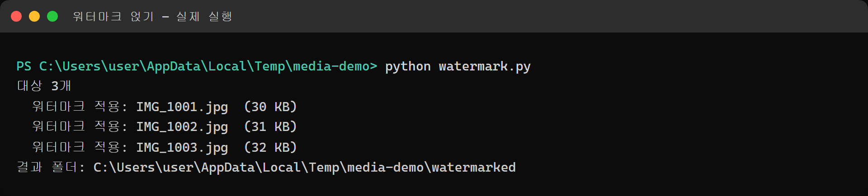The width and height of the screenshot is (868, 196).
Task: Click the green maximize window button
Action: coord(52,16)
